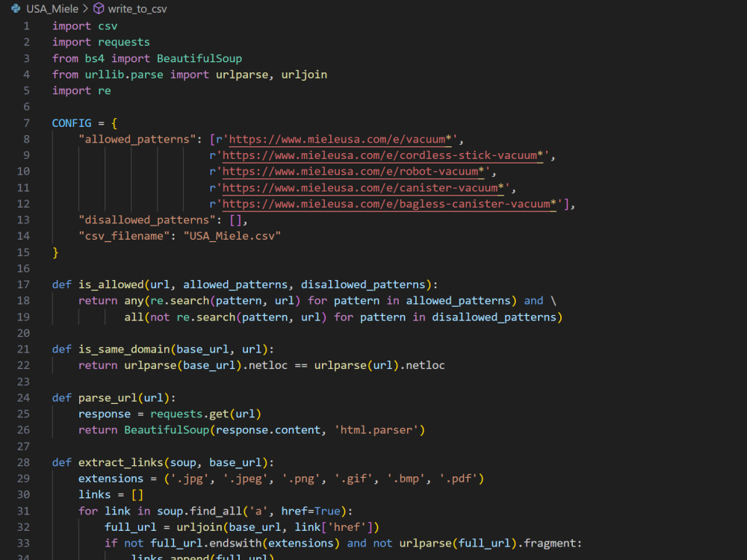Click the Python file icon in breadcrumb

(x=16, y=8)
